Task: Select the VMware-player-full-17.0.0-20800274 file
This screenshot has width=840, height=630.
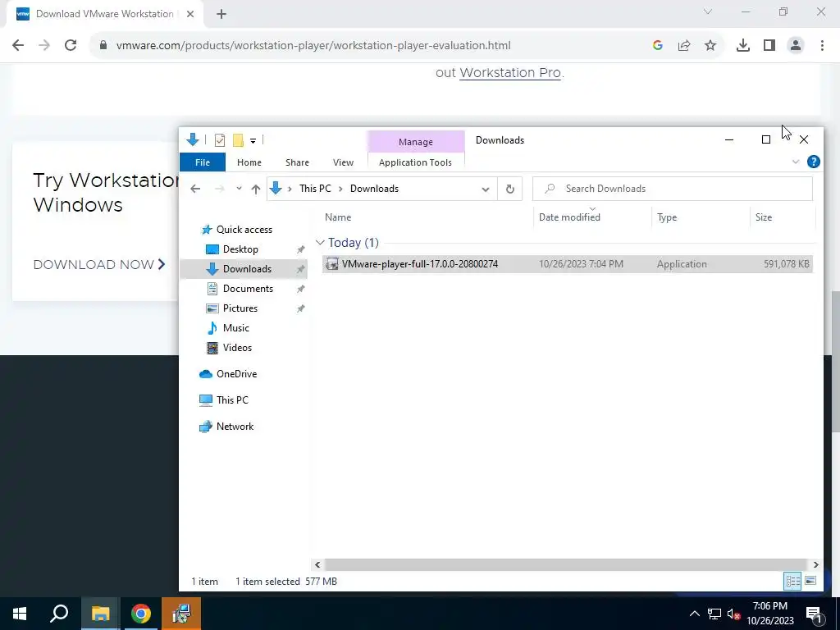Action: point(568,264)
